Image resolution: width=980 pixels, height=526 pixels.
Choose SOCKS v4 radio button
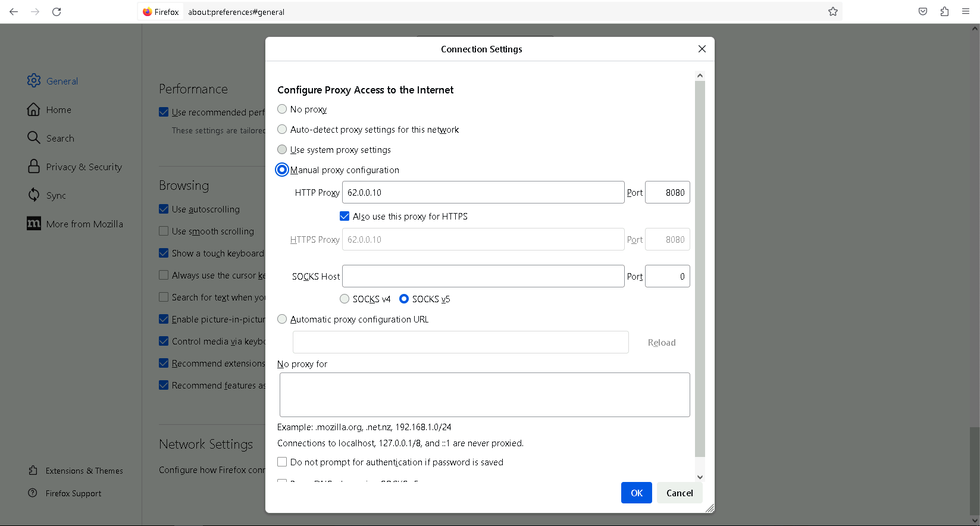(x=345, y=299)
